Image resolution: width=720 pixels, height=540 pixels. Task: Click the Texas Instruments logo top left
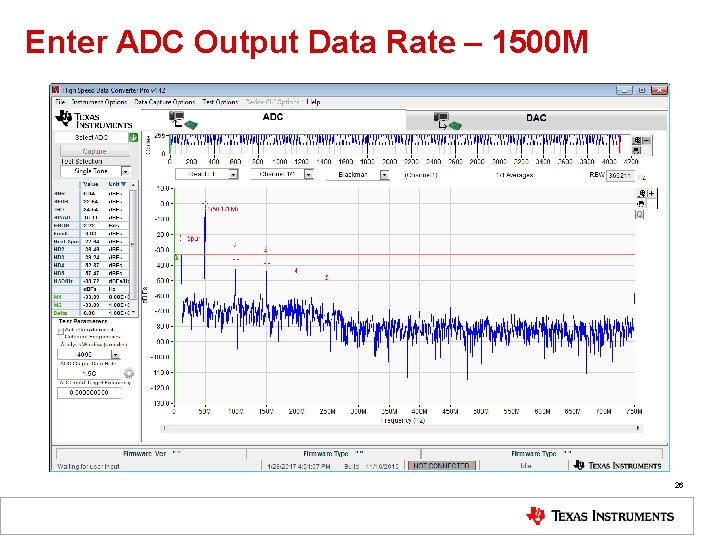(94, 120)
